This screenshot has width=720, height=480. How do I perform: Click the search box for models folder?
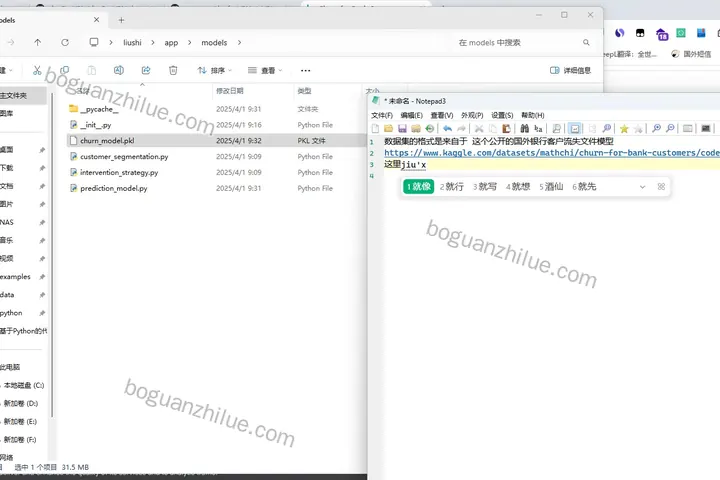[x=523, y=42]
